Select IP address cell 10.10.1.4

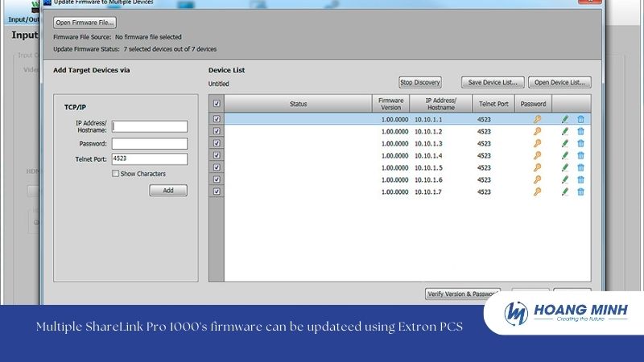coord(428,156)
